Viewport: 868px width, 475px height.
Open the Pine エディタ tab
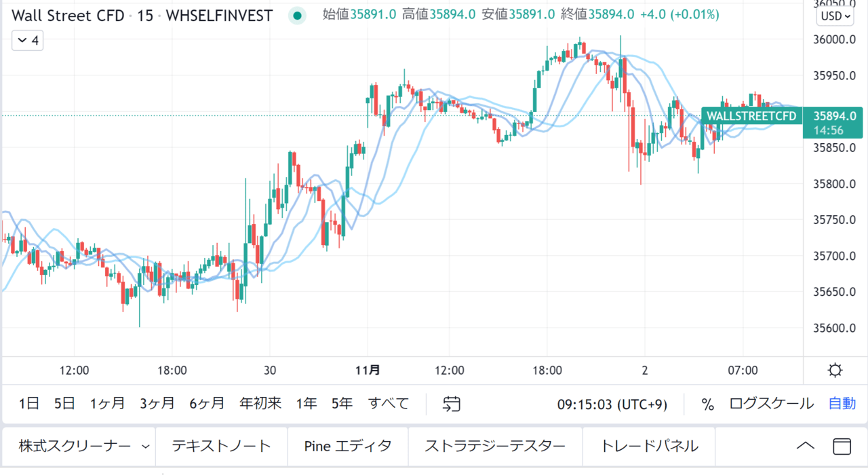(348, 446)
